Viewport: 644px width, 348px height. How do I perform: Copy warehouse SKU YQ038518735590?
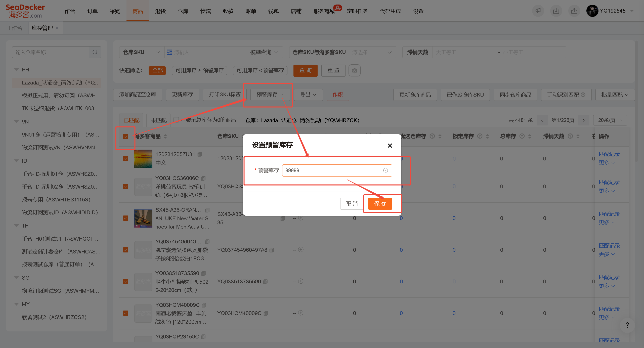tap(265, 282)
